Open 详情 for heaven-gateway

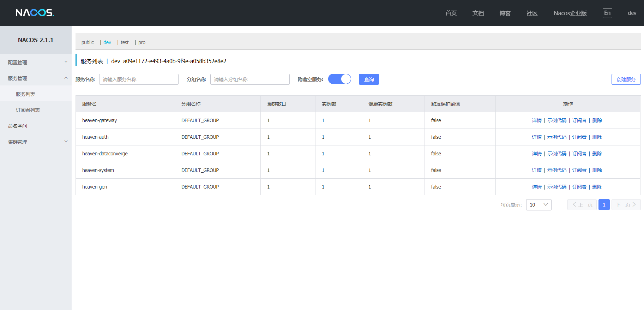[x=537, y=120]
